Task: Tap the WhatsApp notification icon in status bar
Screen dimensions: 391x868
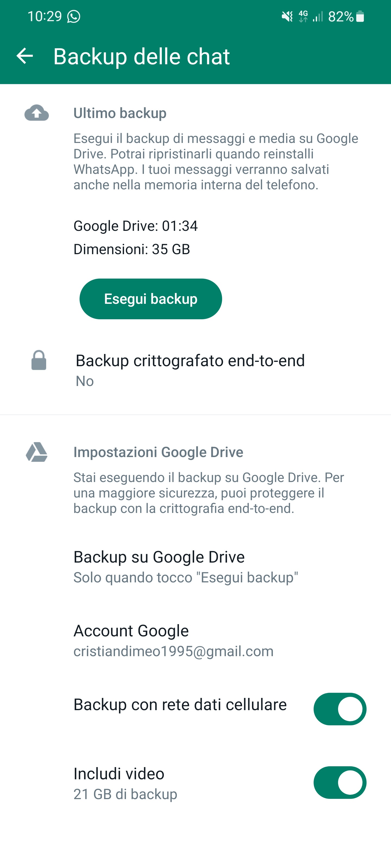Action: point(74,17)
